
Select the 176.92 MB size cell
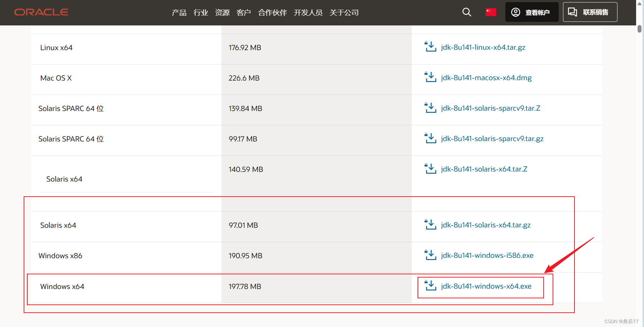click(x=316, y=49)
